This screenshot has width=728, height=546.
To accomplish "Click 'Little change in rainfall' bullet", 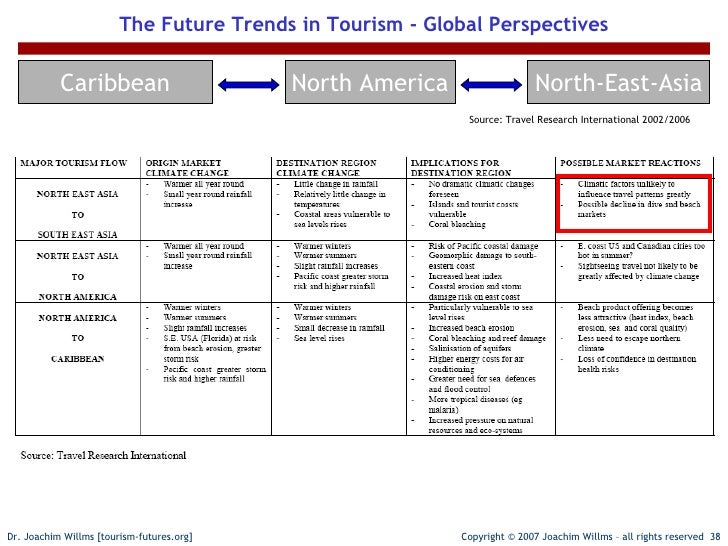I will point(336,184).
